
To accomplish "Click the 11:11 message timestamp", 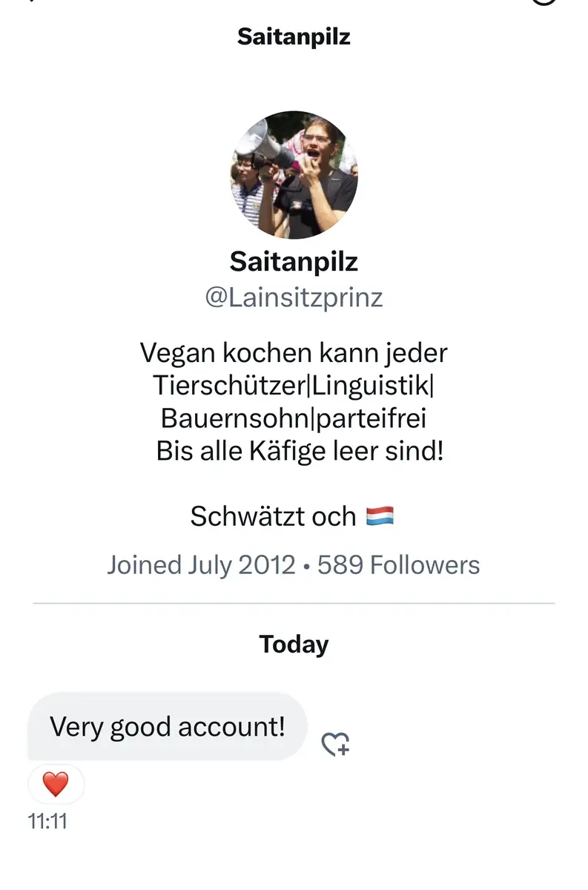I will (x=47, y=821).
